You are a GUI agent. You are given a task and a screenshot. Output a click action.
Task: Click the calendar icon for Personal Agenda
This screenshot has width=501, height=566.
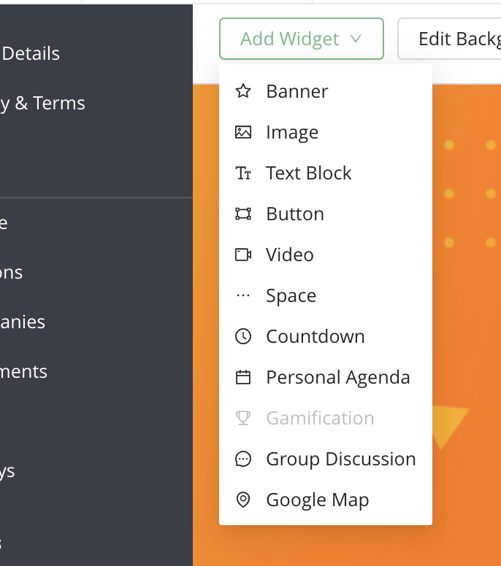243,377
